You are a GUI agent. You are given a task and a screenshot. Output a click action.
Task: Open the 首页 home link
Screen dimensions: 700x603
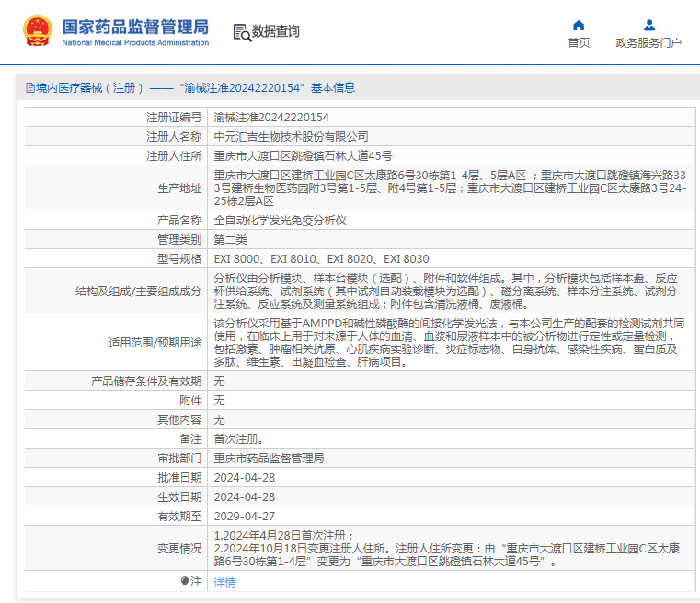[579, 43]
